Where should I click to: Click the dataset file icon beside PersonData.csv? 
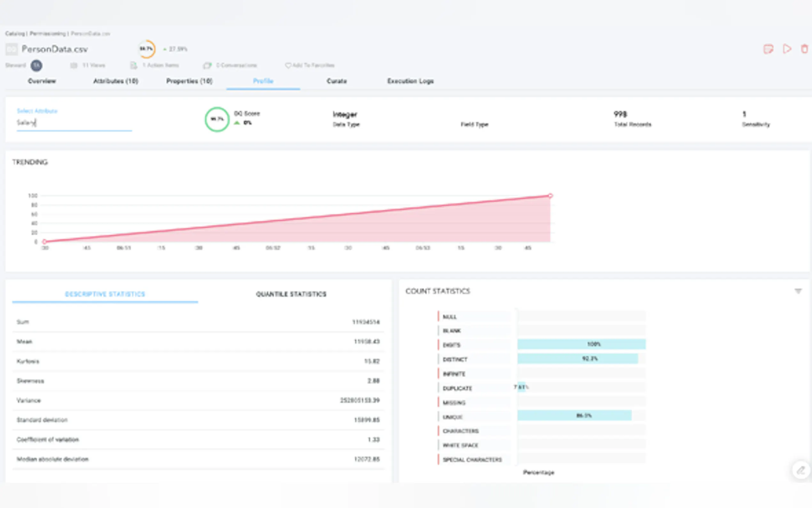tap(12, 49)
